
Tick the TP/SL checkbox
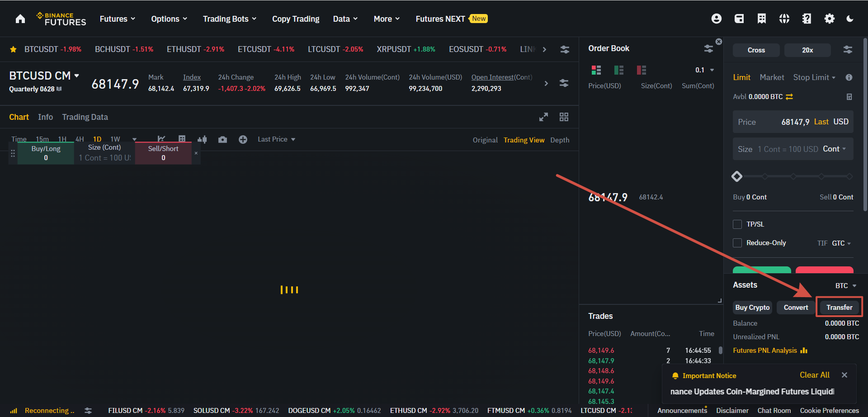click(x=737, y=224)
